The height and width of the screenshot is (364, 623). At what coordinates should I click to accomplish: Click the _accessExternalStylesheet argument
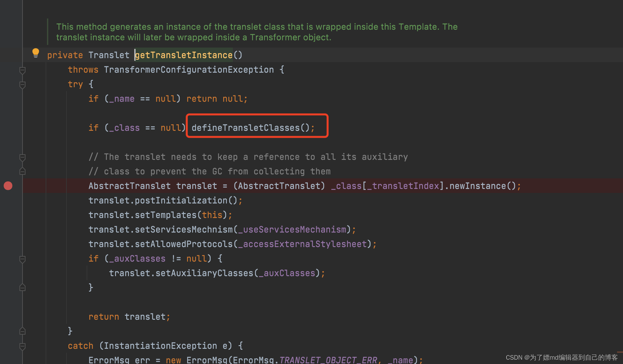303,244
